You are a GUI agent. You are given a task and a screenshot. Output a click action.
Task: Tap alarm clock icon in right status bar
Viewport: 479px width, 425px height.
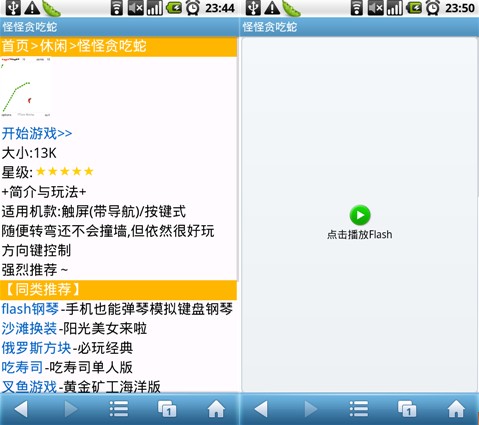(x=432, y=8)
